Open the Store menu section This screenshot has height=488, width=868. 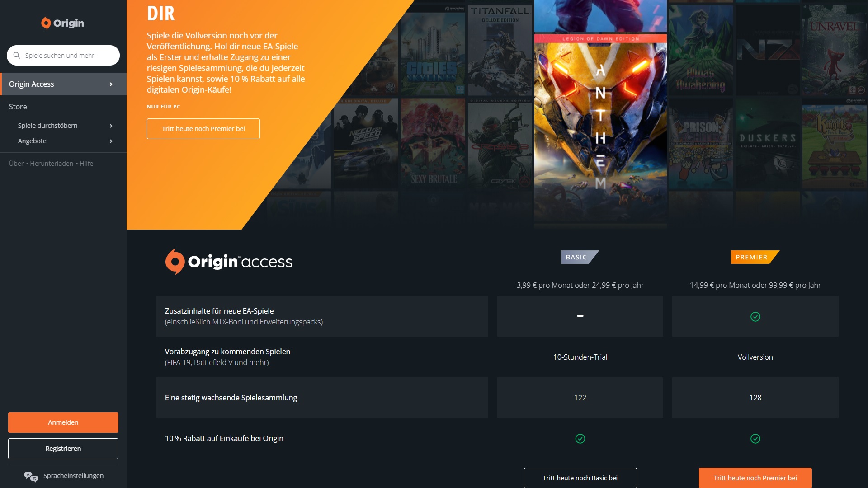coord(18,107)
